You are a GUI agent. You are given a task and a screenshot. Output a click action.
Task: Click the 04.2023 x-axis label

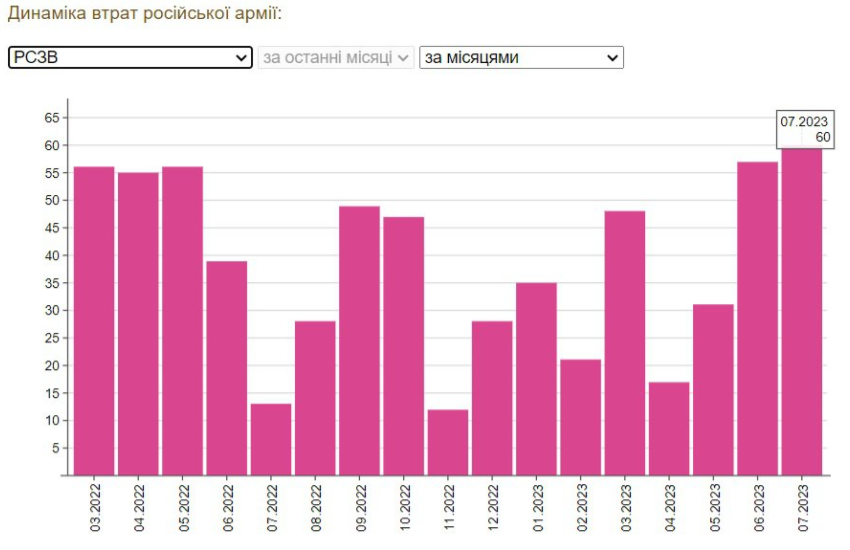point(670,508)
